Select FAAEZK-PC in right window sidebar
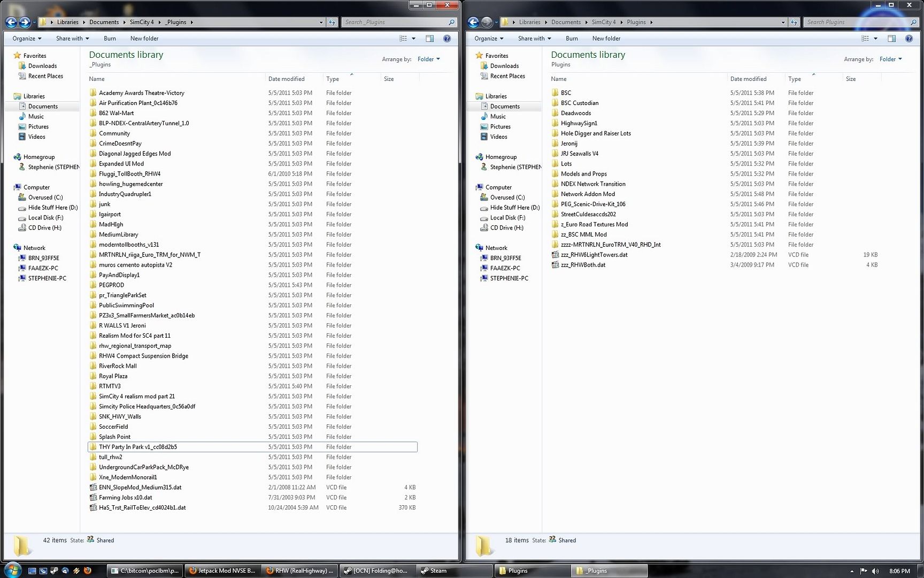924x578 pixels. [505, 268]
